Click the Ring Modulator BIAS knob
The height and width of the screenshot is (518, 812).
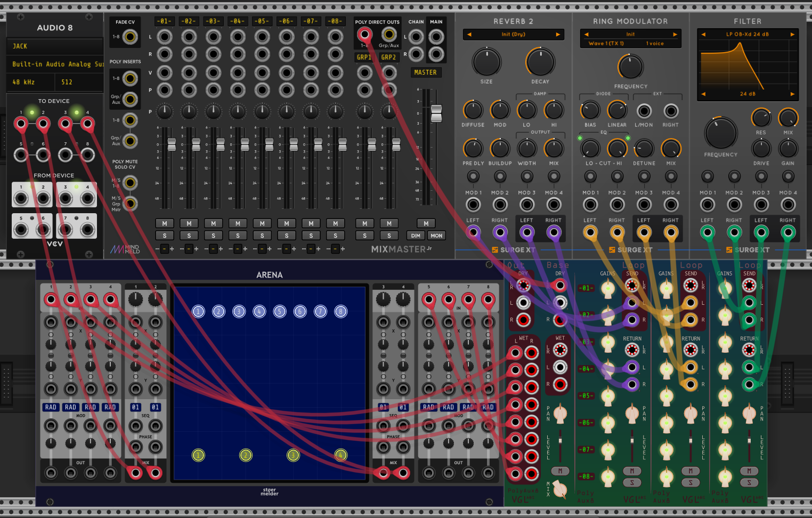(x=590, y=110)
